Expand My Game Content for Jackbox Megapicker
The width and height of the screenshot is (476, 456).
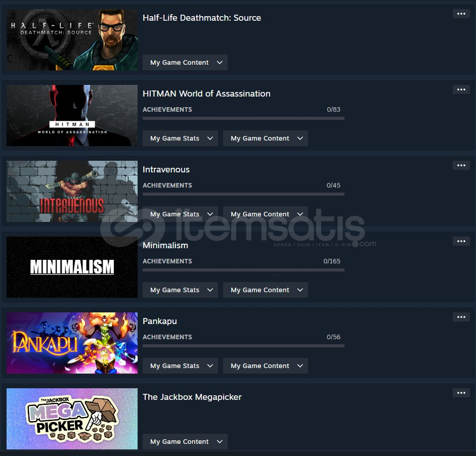pos(185,442)
